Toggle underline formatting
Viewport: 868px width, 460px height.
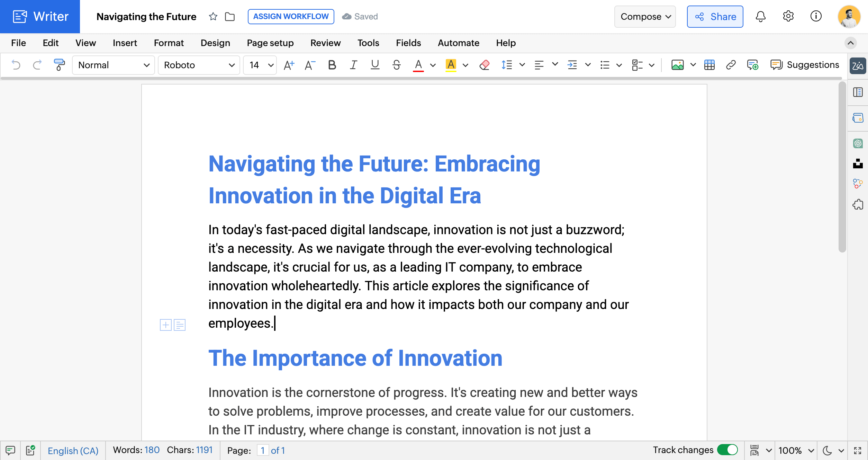[x=375, y=65]
